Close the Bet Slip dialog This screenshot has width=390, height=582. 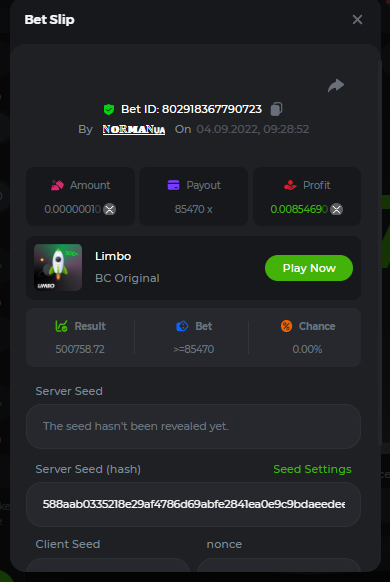[357, 19]
